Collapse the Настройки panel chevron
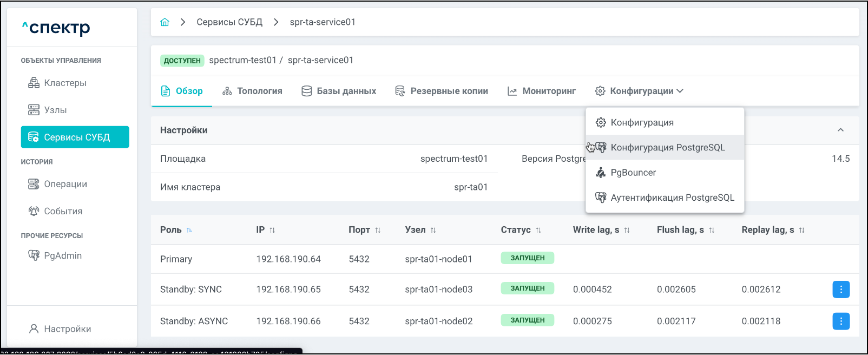Screen dimensions: 868x355 pyautogui.click(x=840, y=130)
